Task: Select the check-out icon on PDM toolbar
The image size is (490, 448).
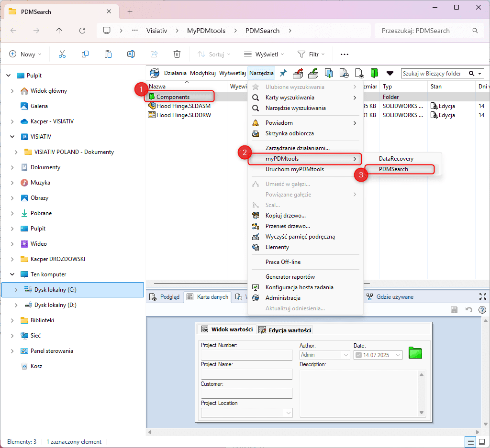Action: (x=298, y=73)
